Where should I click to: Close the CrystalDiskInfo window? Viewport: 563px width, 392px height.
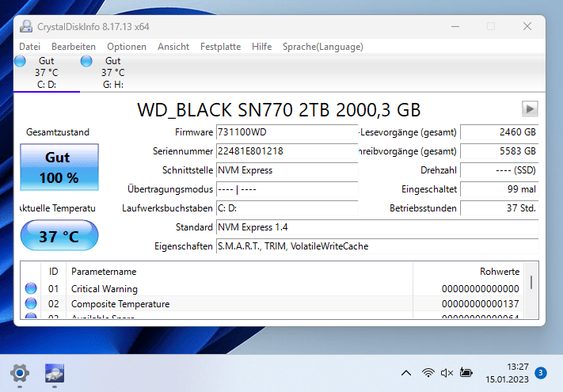527,27
